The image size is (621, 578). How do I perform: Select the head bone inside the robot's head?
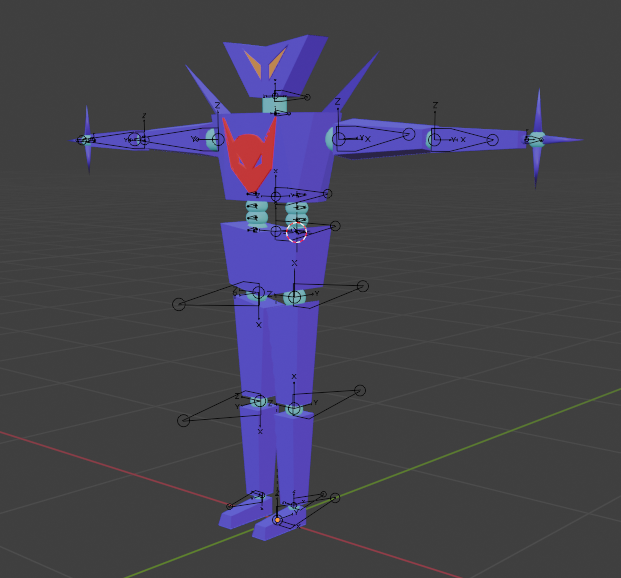[x=290, y=96]
